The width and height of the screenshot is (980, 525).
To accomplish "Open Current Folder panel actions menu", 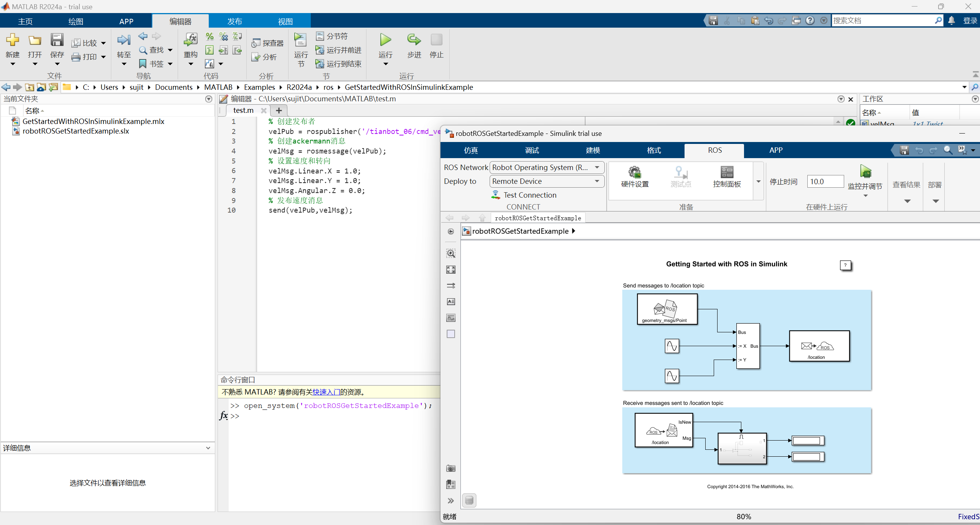I will click(x=209, y=99).
